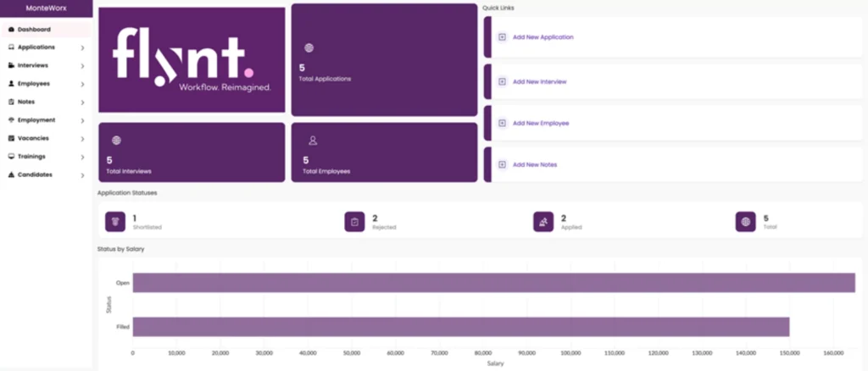Click the globe icon in Total Applications card
This screenshot has width=868, height=371.
click(x=309, y=48)
